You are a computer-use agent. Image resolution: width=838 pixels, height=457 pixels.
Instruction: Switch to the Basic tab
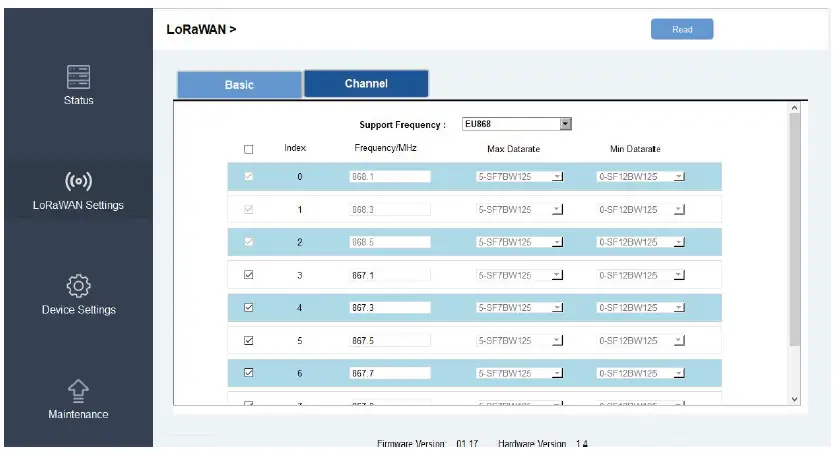239,85
